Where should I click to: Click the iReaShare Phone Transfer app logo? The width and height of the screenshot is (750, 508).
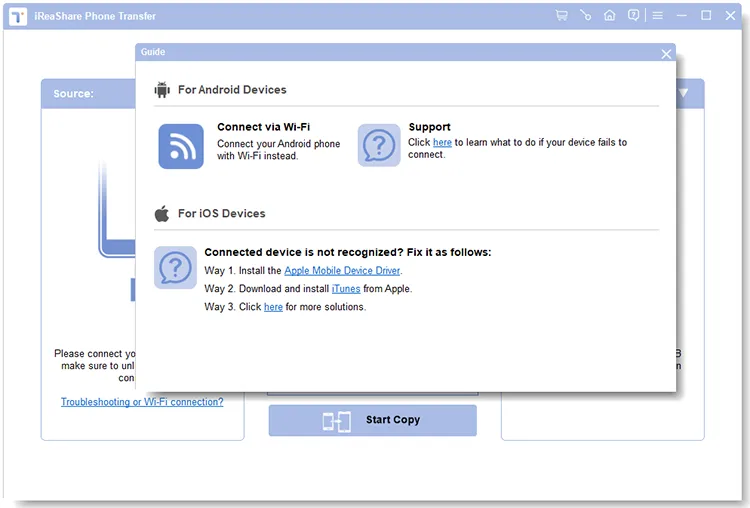(18, 17)
